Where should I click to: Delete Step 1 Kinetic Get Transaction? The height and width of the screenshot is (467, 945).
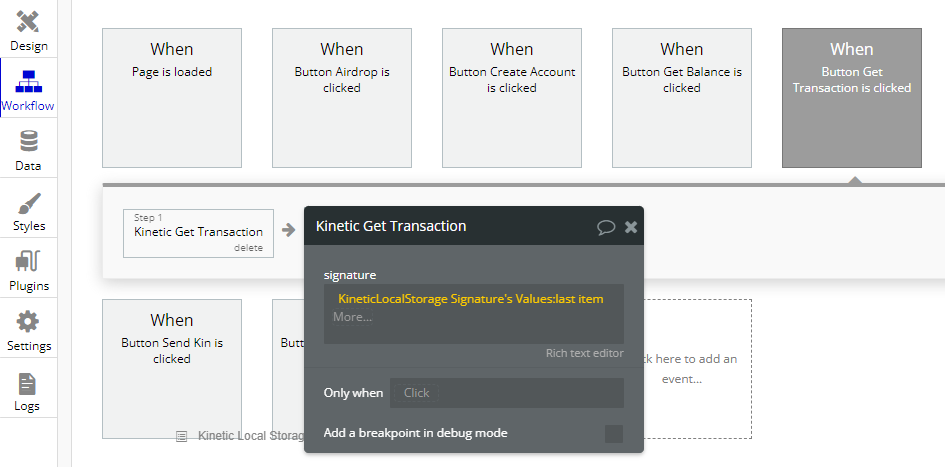(x=248, y=248)
